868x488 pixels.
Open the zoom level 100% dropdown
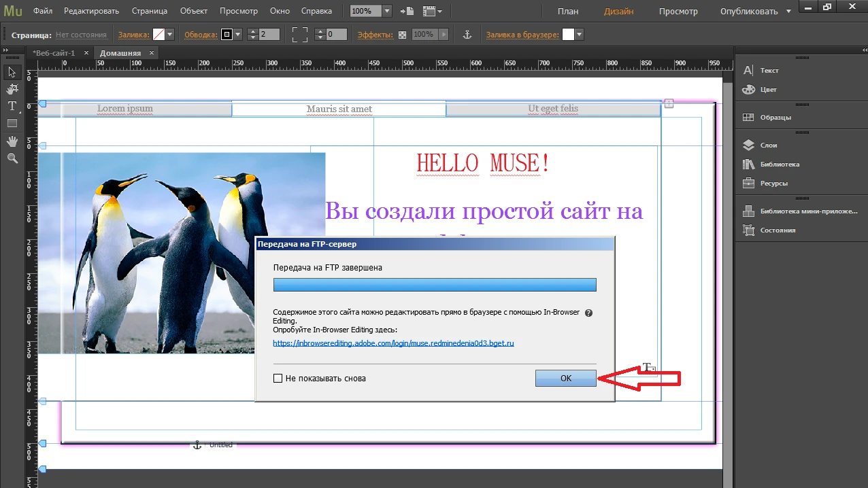[386, 12]
